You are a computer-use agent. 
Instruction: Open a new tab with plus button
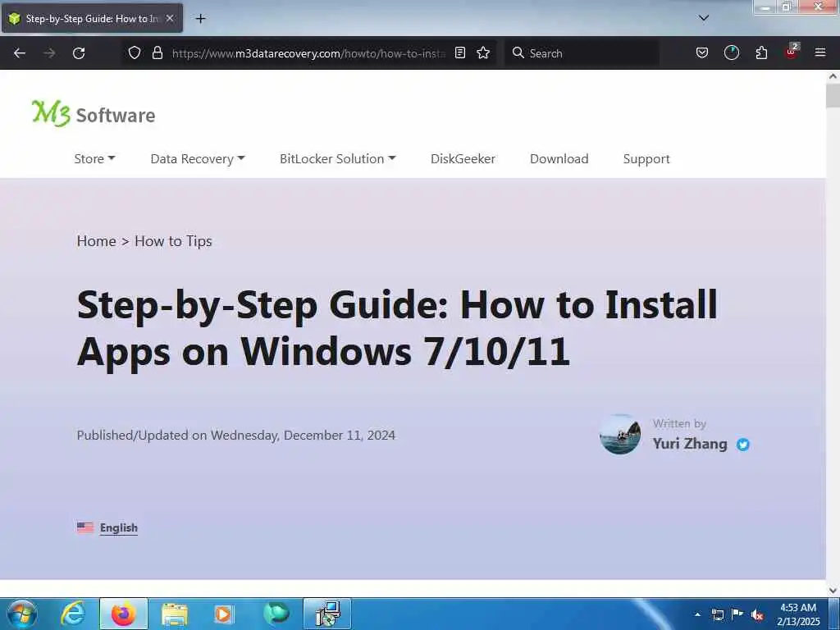click(x=200, y=19)
